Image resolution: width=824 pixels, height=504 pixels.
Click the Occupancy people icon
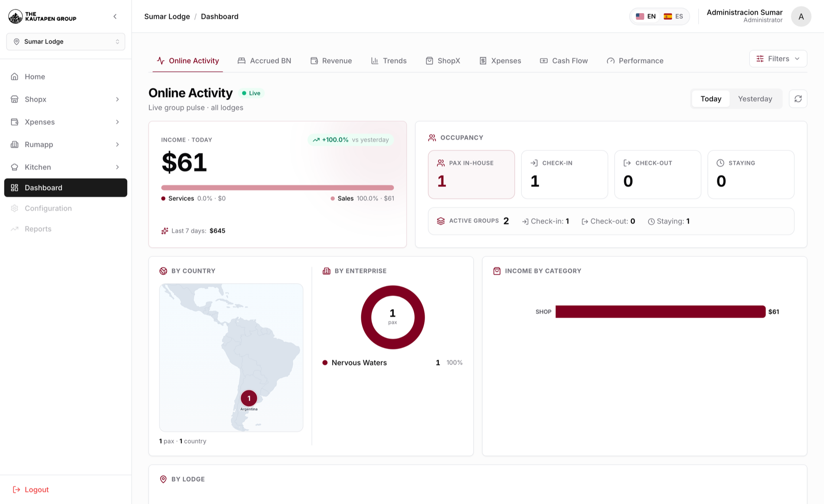[432, 138]
